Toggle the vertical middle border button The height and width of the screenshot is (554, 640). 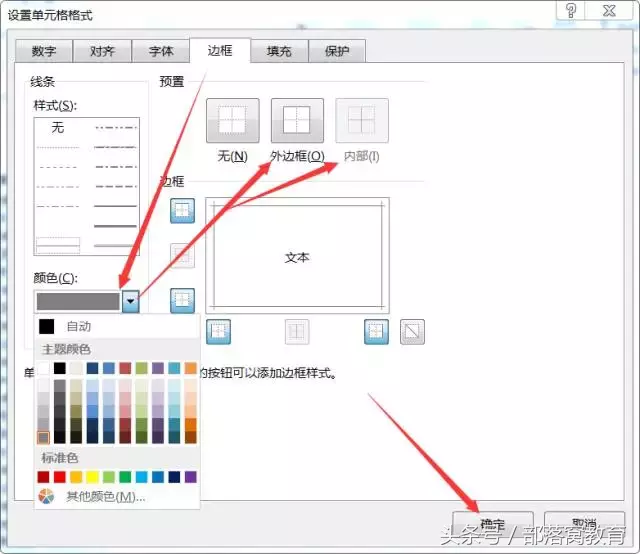click(297, 332)
